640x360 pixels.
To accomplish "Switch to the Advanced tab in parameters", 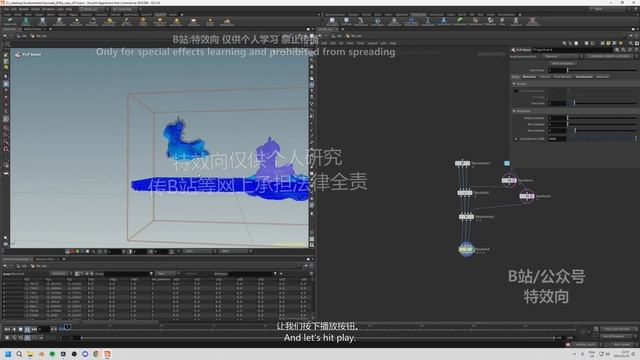I will point(602,77).
